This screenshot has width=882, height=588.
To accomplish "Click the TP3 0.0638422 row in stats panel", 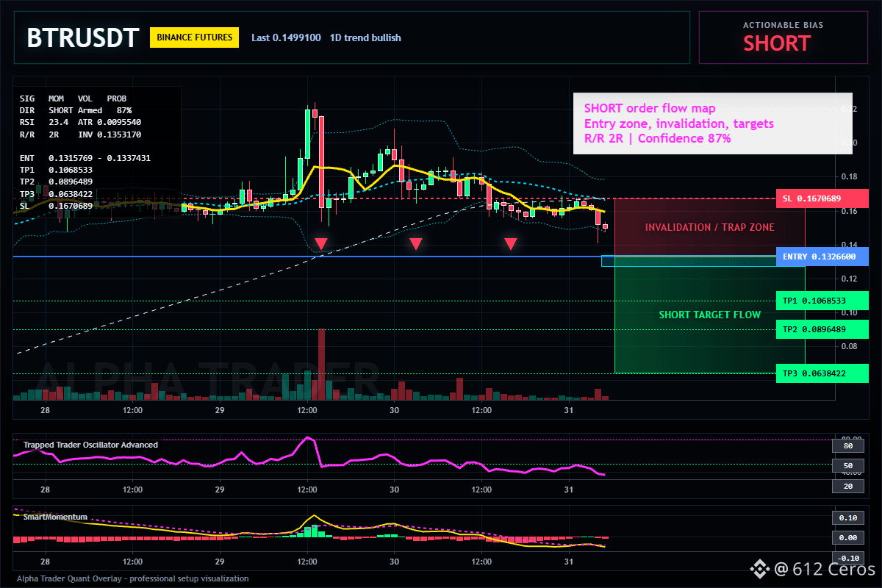I will [56, 194].
